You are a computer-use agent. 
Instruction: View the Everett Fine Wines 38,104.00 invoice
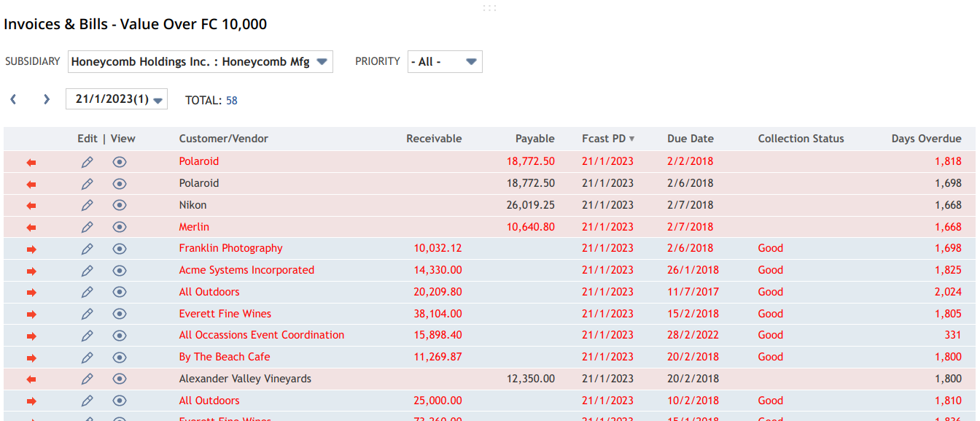click(x=120, y=314)
